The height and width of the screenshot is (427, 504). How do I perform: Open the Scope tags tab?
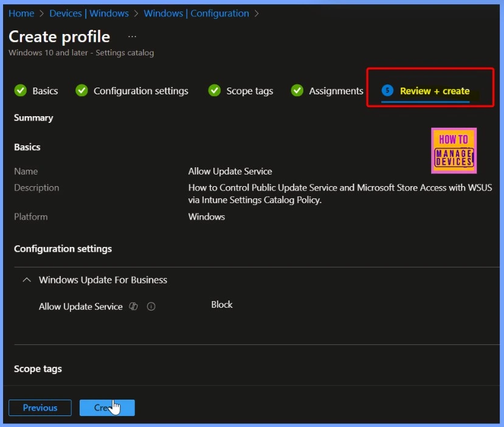(250, 91)
